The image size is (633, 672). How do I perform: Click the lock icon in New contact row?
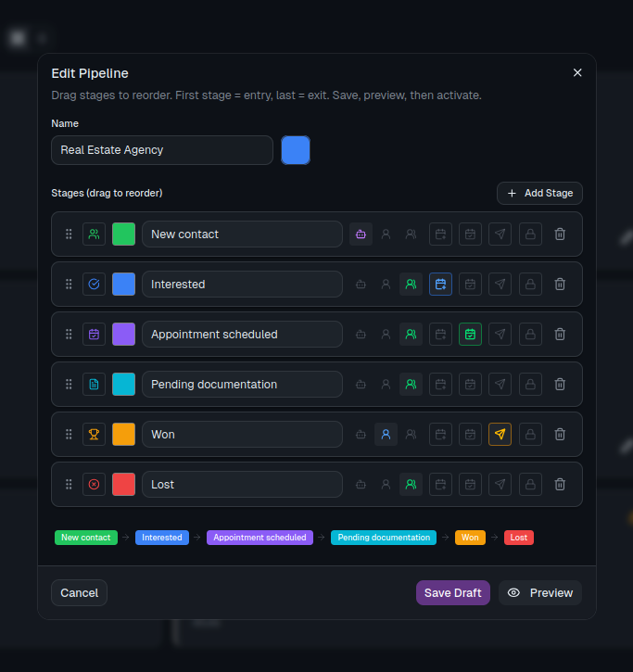coord(530,234)
